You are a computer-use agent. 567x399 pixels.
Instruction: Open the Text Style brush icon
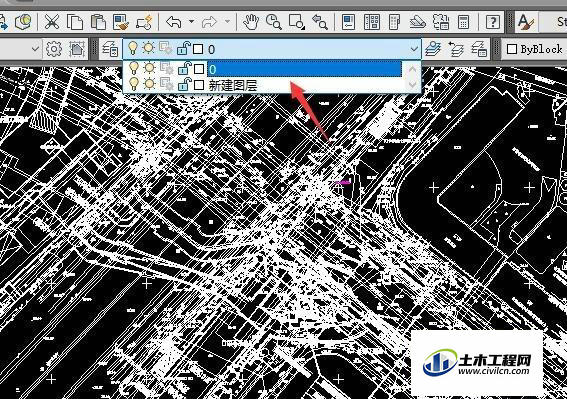click(x=525, y=22)
